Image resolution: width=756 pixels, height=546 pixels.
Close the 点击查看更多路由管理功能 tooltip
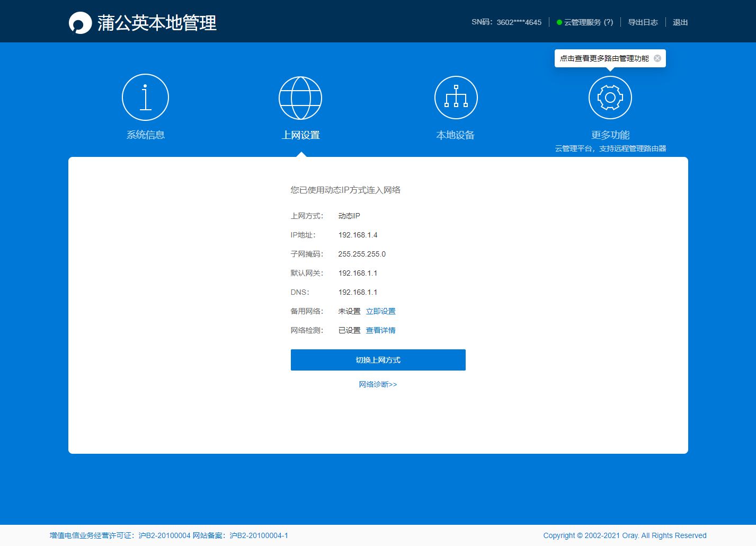click(657, 58)
